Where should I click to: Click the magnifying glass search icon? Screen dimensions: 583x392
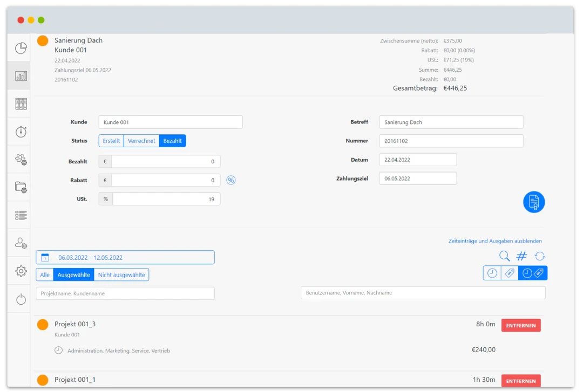click(504, 257)
